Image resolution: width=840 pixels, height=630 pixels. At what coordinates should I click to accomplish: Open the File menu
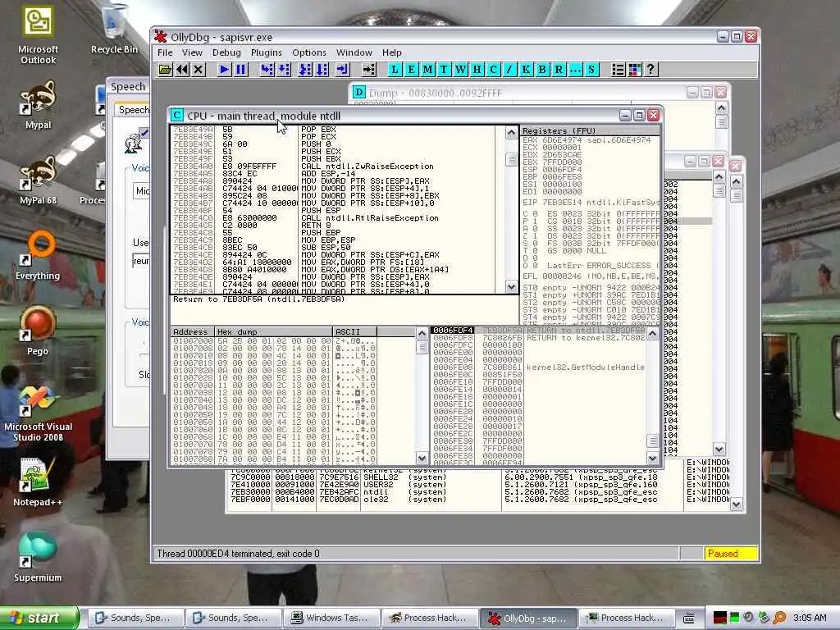[x=165, y=52]
